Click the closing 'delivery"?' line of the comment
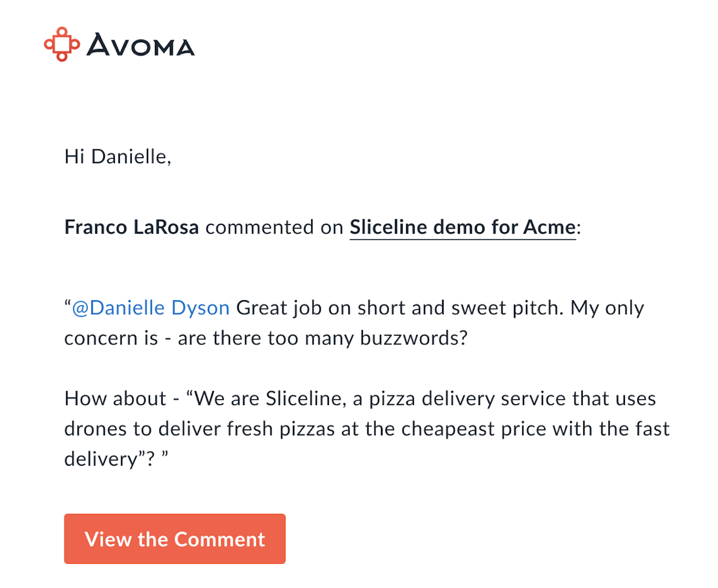The image size is (718, 588). pos(116,459)
